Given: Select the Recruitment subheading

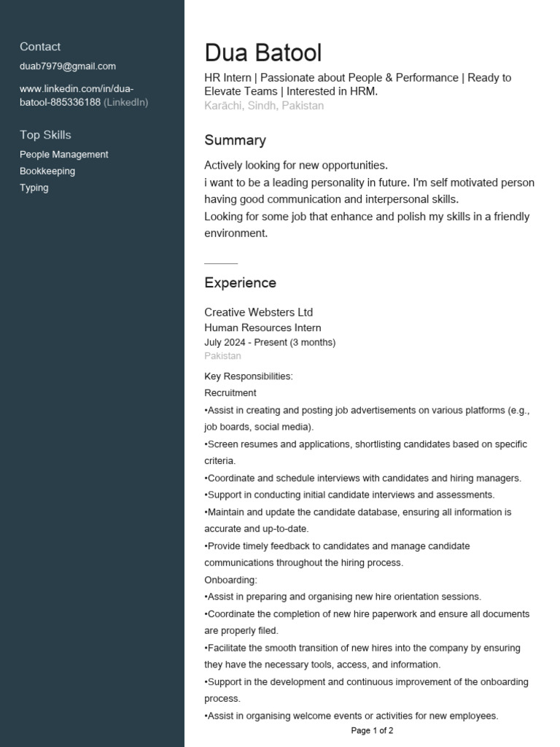Looking at the screenshot, I should (230, 393).
